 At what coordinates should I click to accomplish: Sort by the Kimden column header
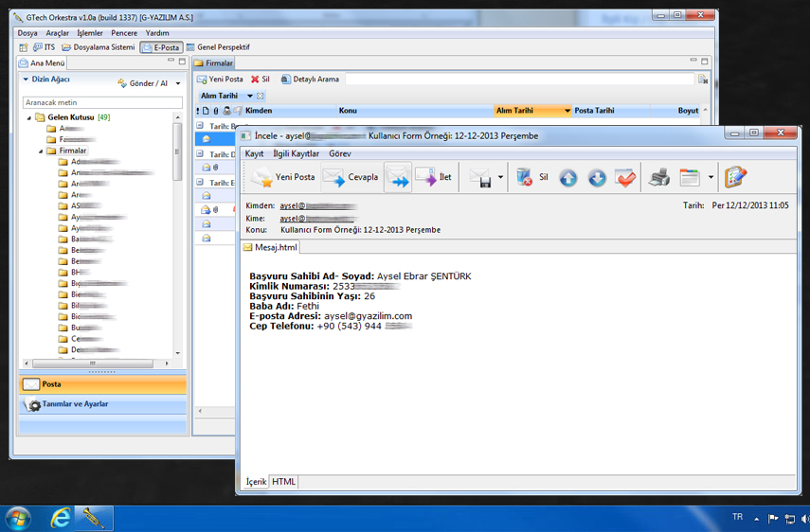tap(289, 111)
